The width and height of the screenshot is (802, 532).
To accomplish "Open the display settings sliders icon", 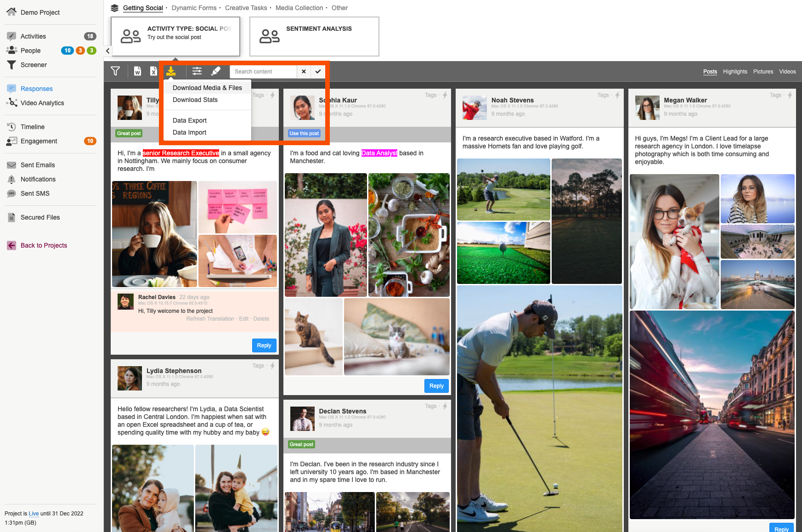I will pyautogui.click(x=197, y=71).
